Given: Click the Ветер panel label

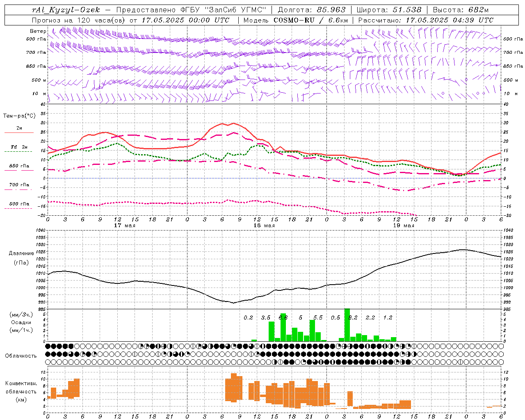Looking at the screenshot, I should pos(38,31).
